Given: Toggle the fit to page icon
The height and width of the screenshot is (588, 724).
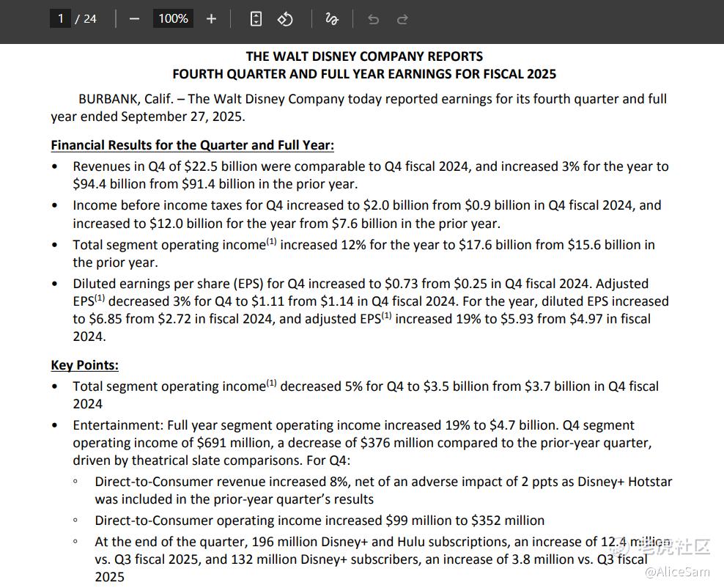Looking at the screenshot, I should click(256, 19).
